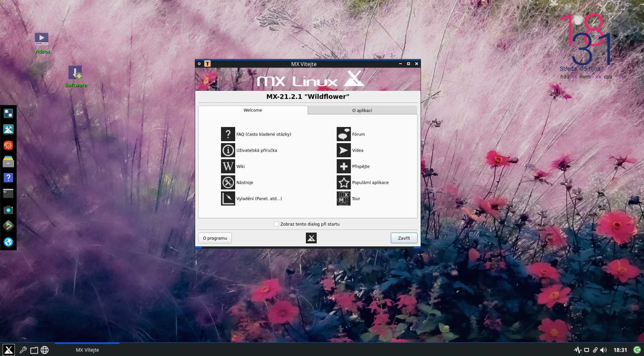The width and height of the screenshot is (644, 356).
Task: Launch the terminal window dock icon
Action: tap(8, 193)
